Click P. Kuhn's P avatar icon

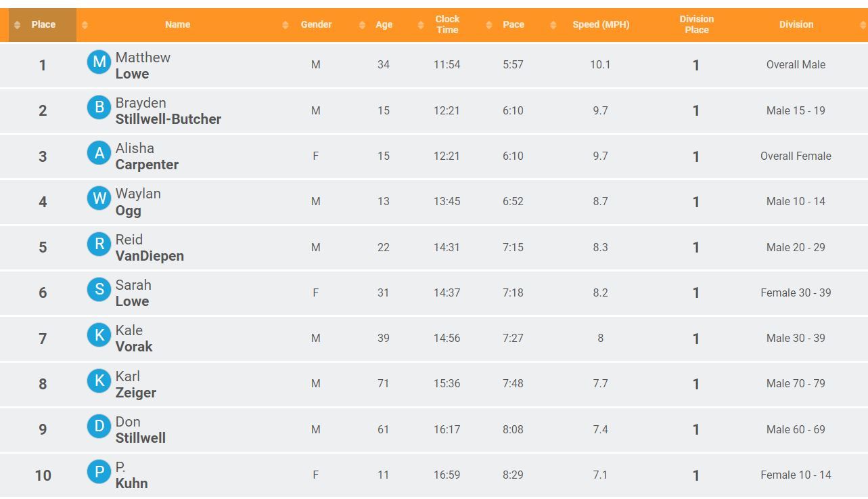pos(99,472)
